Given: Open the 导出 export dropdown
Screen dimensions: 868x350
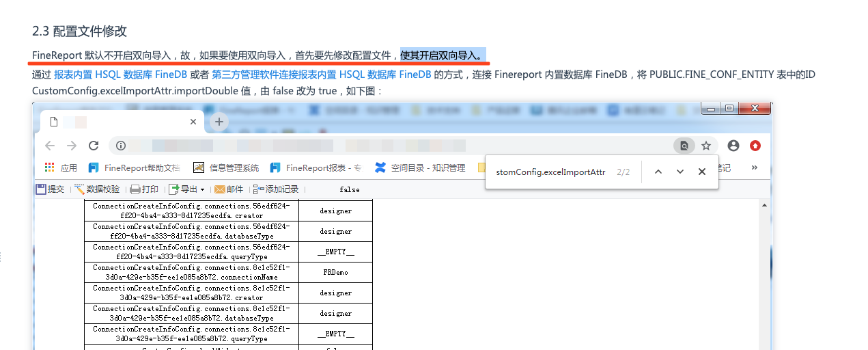Looking at the screenshot, I should tap(186, 189).
